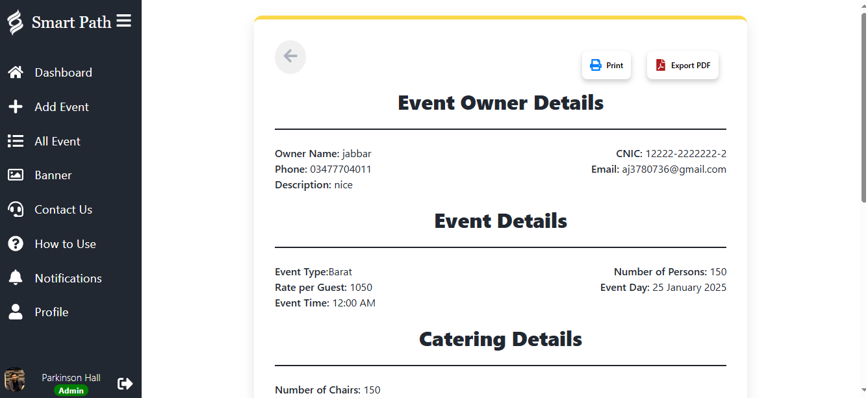The width and height of the screenshot is (868, 398).
Task: Go back using the round arrow button
Action: click(x=290, y=56)
